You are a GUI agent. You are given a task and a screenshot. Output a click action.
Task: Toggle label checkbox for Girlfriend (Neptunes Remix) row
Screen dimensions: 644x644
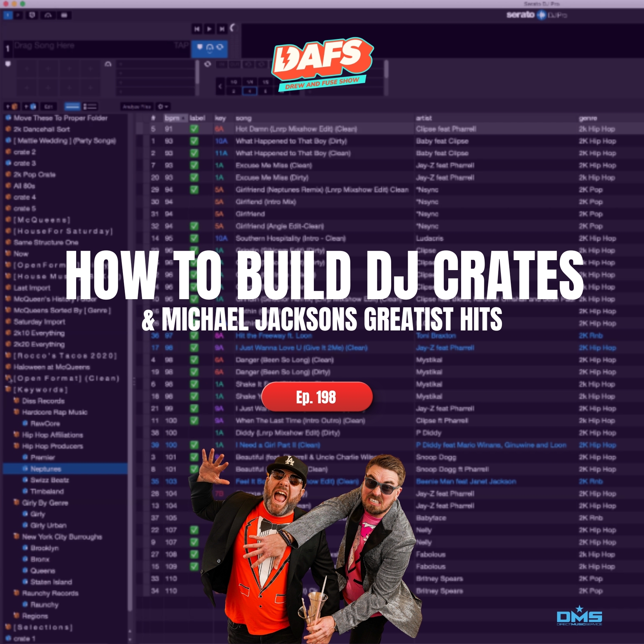pyautogui.click(x=194, y=190)
